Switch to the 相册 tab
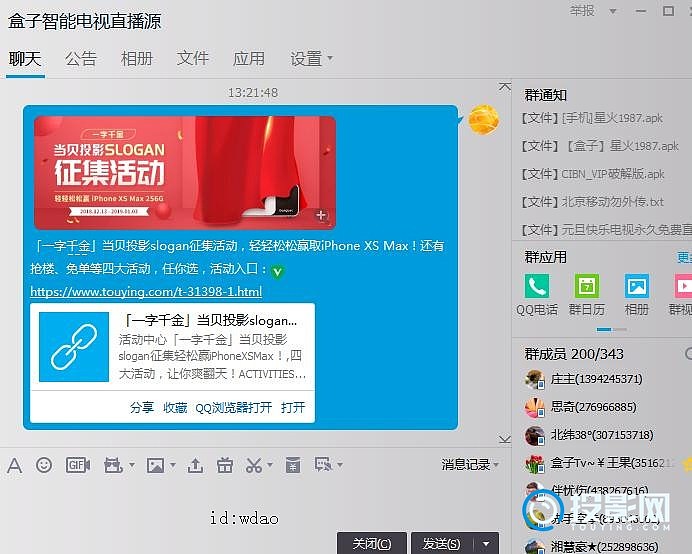Screen dimensions: 692x554 click(x=137, y=59)
